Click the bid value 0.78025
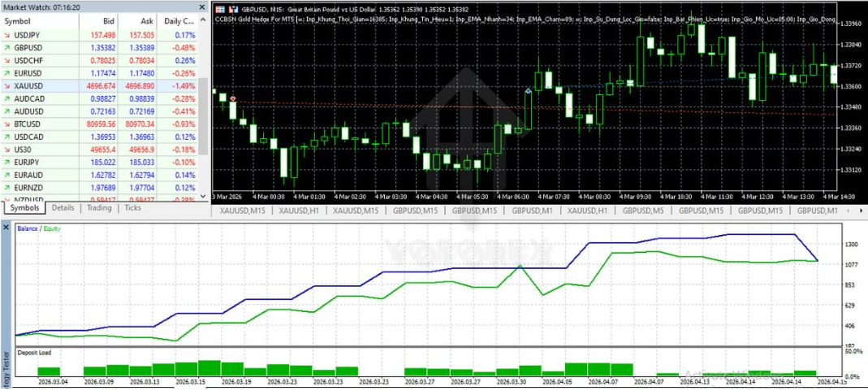Image resolution: width=868 pixels, height=391 pixels. pos(103,60)
